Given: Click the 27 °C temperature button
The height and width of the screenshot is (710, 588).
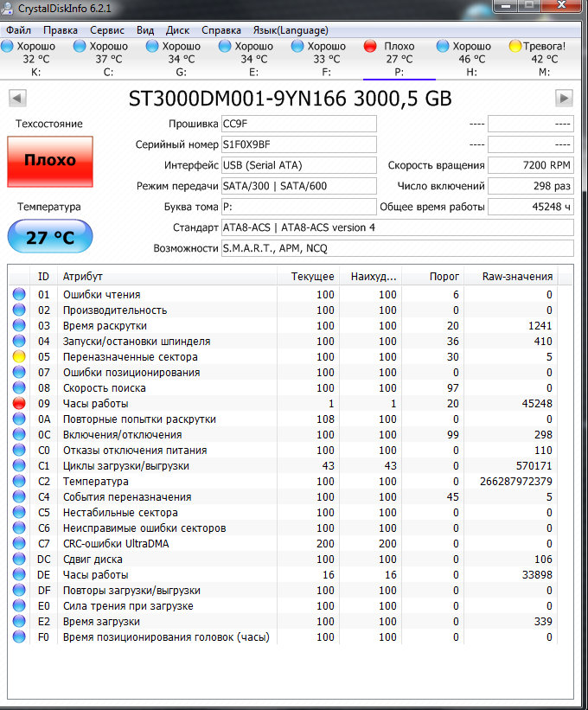Looking at the screenshot, I should click(x=50, y=236).
